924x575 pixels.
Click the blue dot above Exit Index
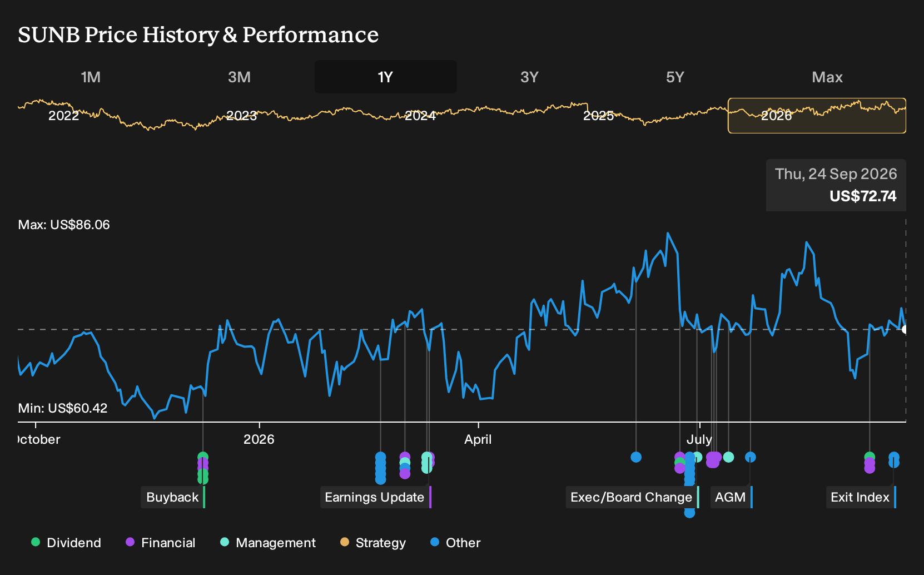893,457
